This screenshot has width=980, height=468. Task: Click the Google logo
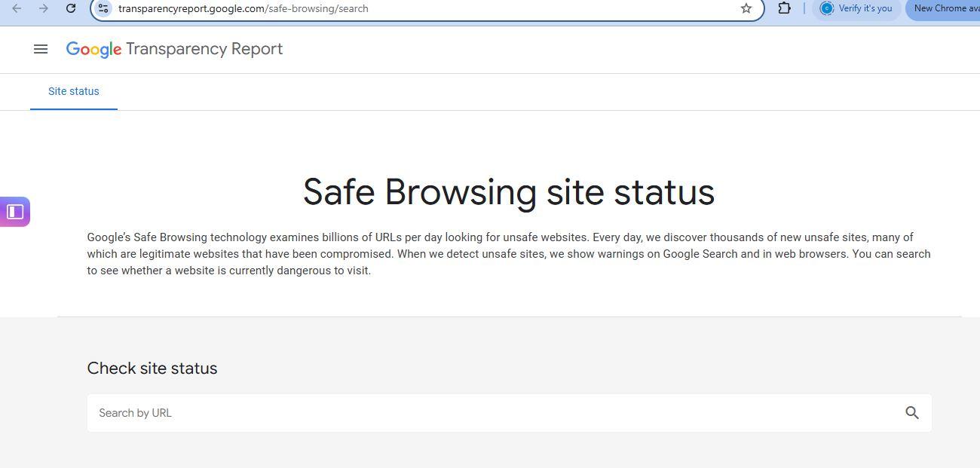pos(93,49)
